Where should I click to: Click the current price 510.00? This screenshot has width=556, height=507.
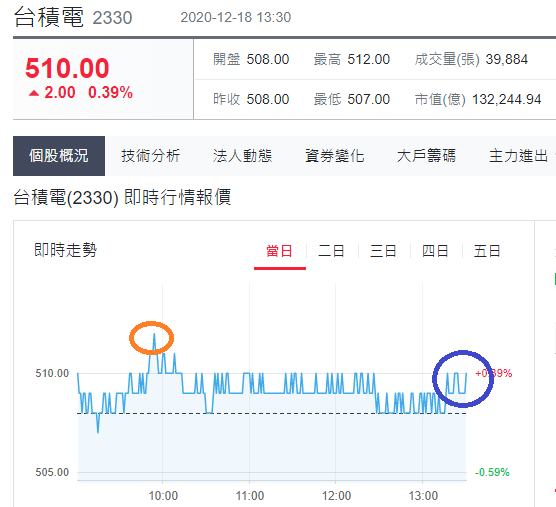(x=67, y=68)
